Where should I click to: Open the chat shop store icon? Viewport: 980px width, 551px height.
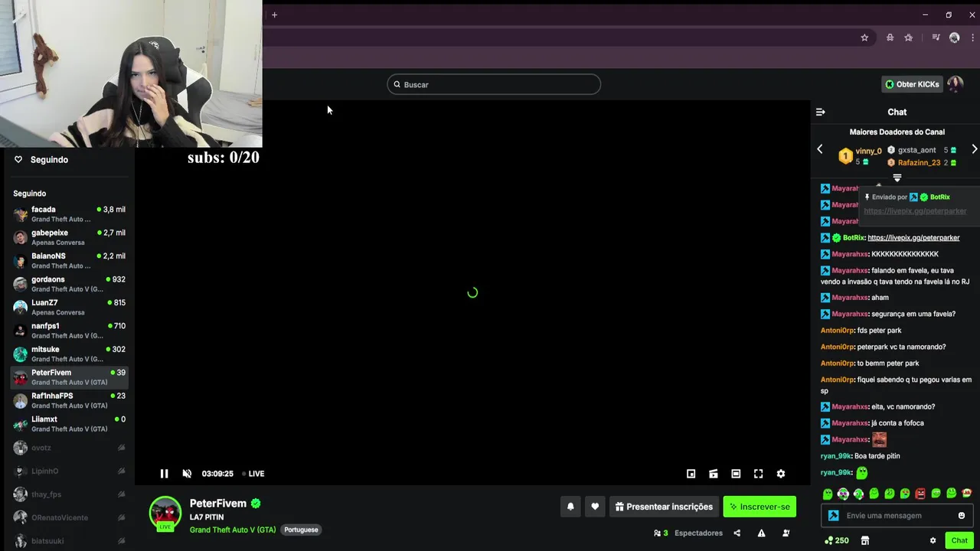(x=865, y=540)
